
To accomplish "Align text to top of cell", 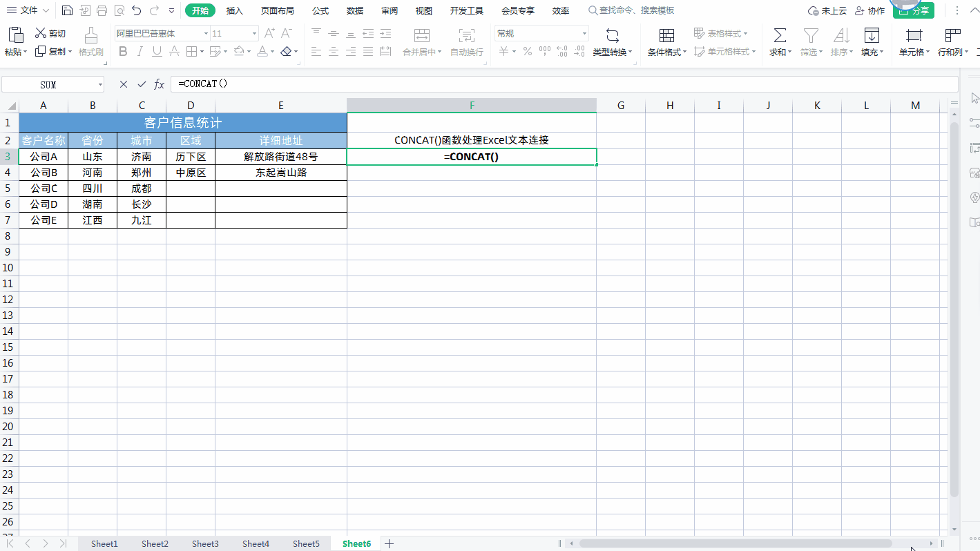I will click(316, 33).
